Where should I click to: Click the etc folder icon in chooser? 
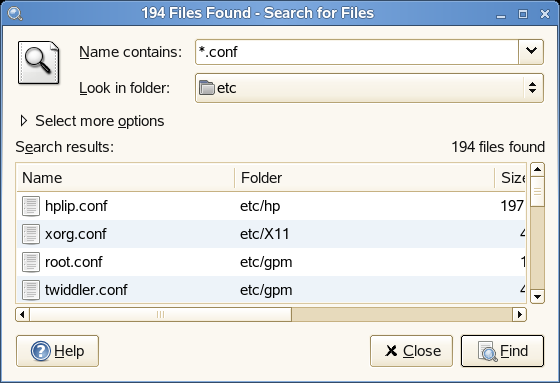click(x=207, y=88)
